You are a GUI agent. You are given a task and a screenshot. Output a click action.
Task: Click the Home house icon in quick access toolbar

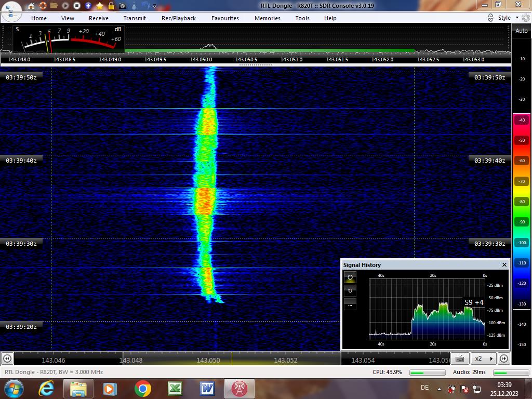click(31, 6)
